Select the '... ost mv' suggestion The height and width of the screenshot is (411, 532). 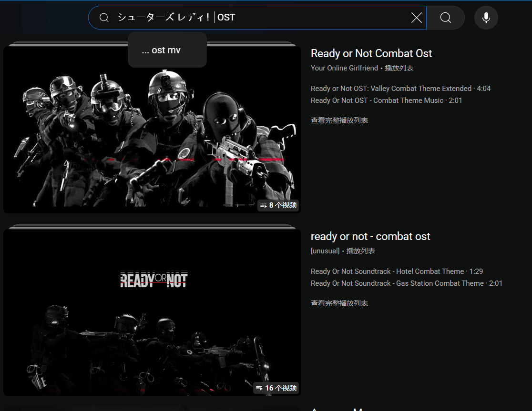tap(167, 50)
